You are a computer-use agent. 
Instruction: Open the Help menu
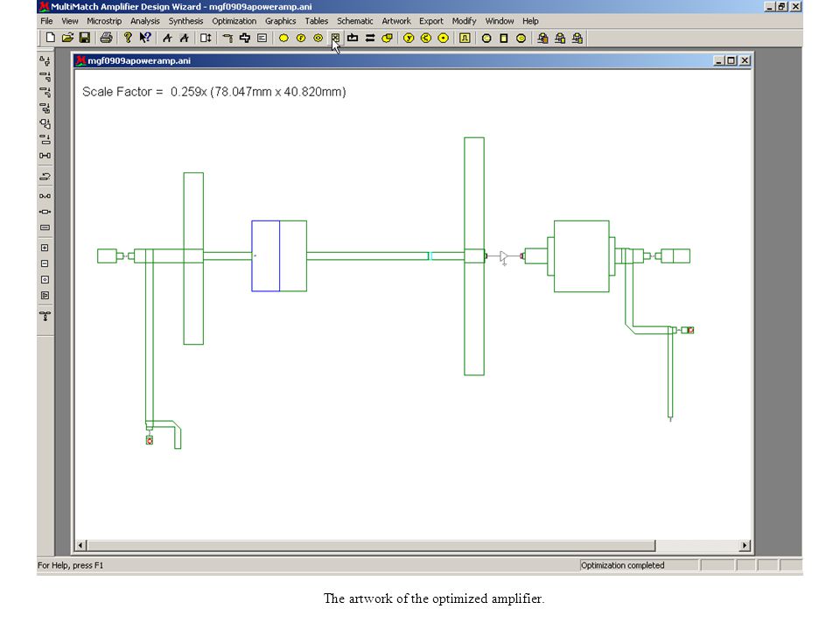pos(530,21)
